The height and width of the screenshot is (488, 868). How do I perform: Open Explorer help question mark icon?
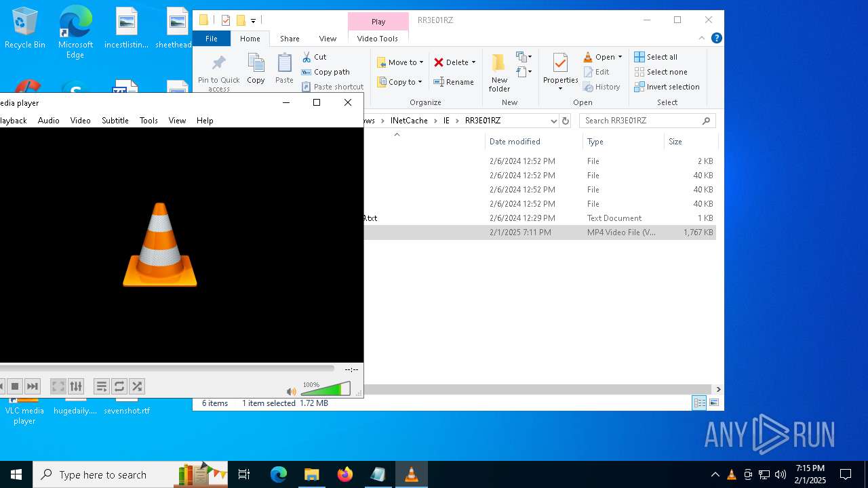point(716,38)
